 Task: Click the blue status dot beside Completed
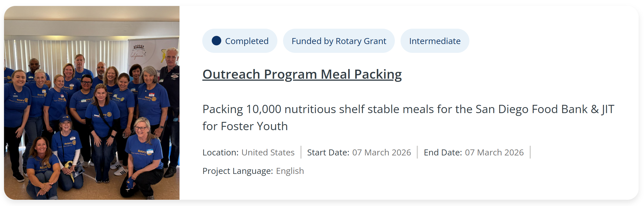pos(216,41)
